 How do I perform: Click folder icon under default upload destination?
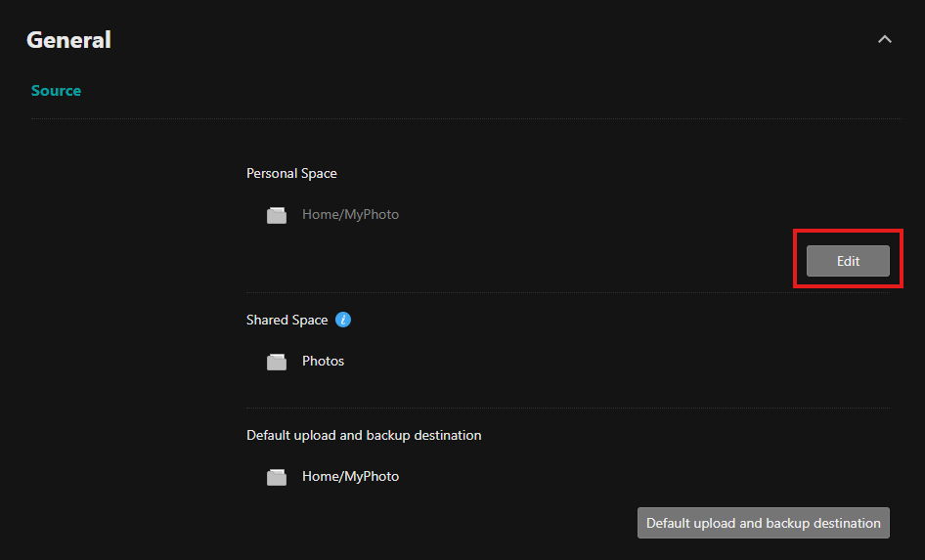click(277, 477)
